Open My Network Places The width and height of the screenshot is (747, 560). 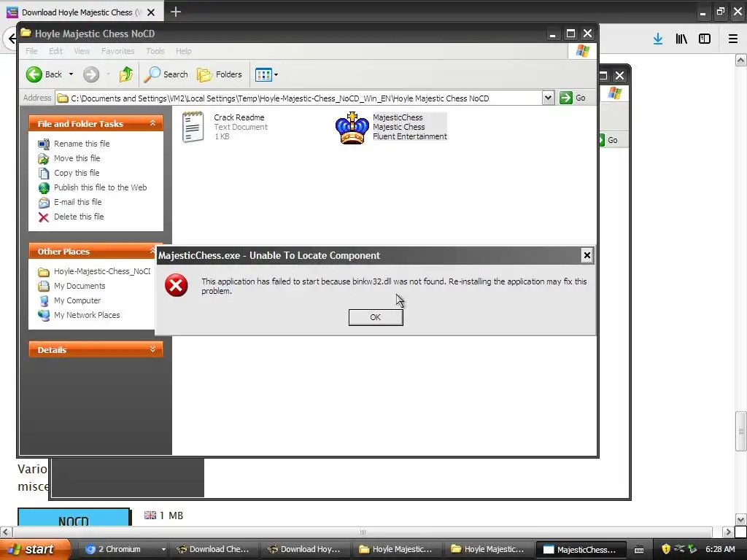[87, 315]
